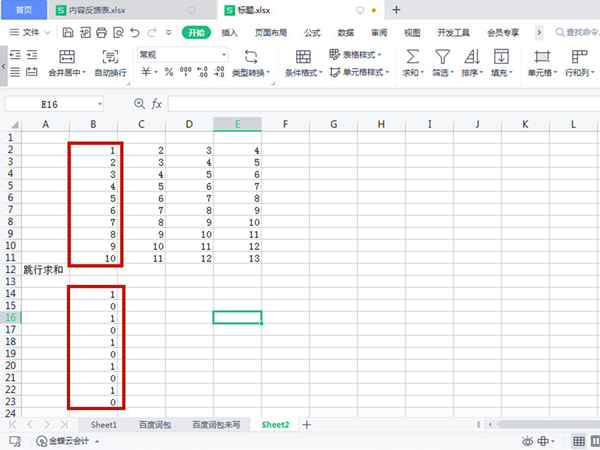Add a new sheet with plus button

point(307,424)
